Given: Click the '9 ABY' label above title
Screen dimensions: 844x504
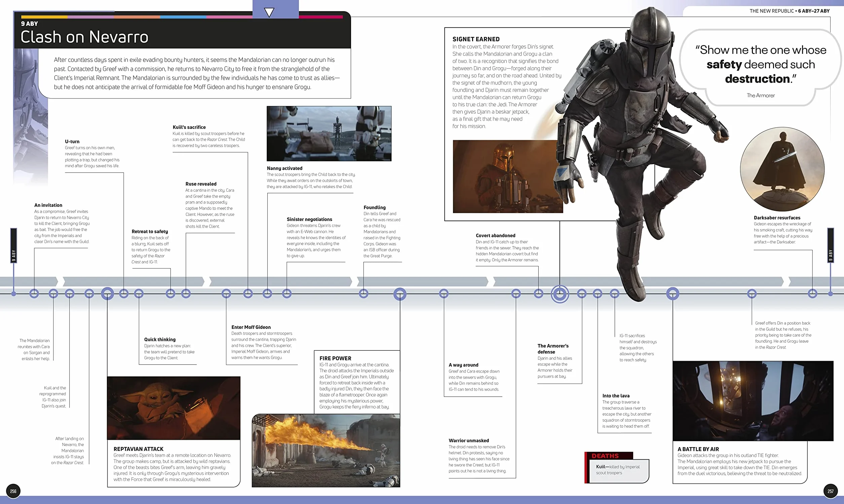Looking at the screenshot, I should tap(30, 24).
